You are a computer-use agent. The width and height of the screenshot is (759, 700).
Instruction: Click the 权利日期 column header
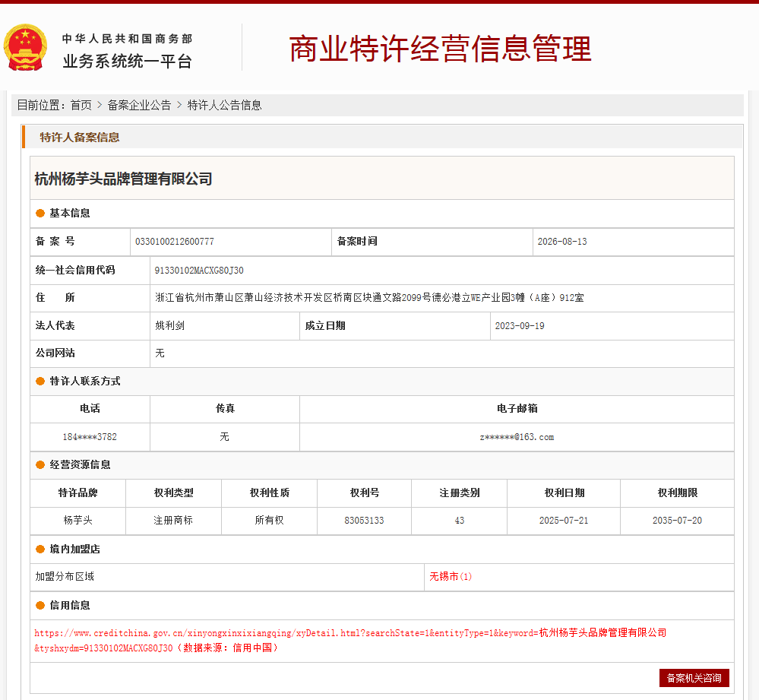pos(565,493)
